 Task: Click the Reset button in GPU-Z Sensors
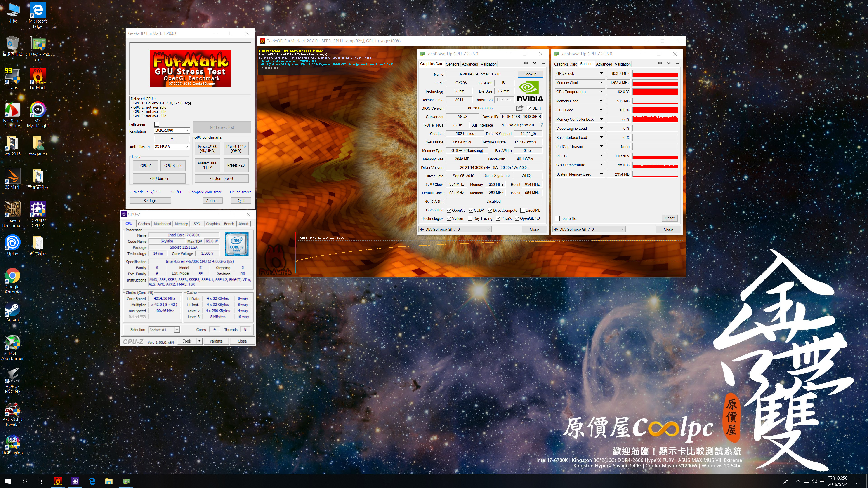(669, 218)
